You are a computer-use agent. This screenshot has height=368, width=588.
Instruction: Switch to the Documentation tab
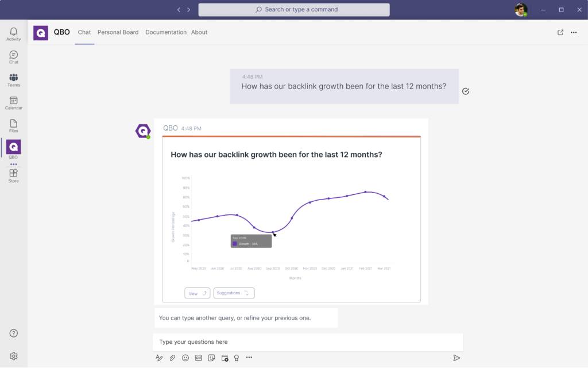click(x=166, y=33)
